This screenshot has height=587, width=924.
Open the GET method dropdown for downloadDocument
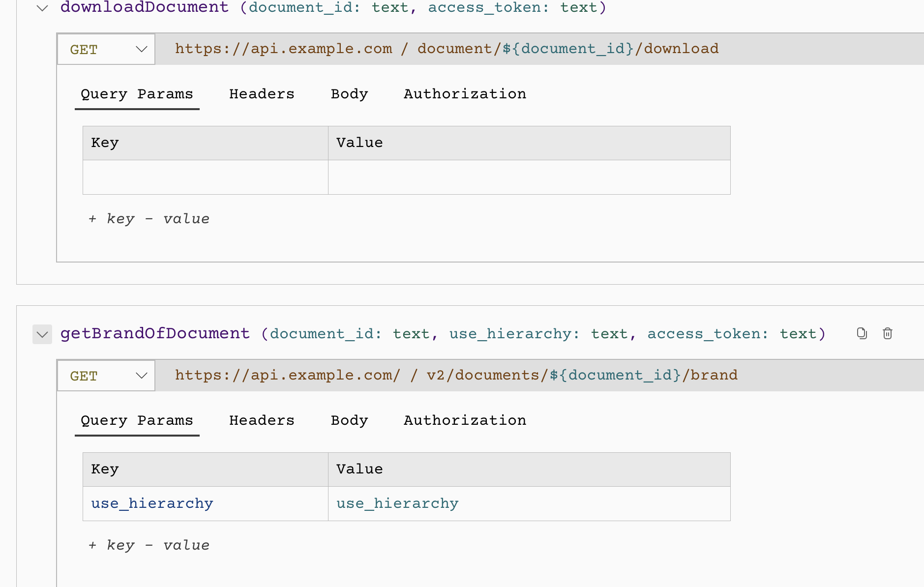[x=107, y=49]
